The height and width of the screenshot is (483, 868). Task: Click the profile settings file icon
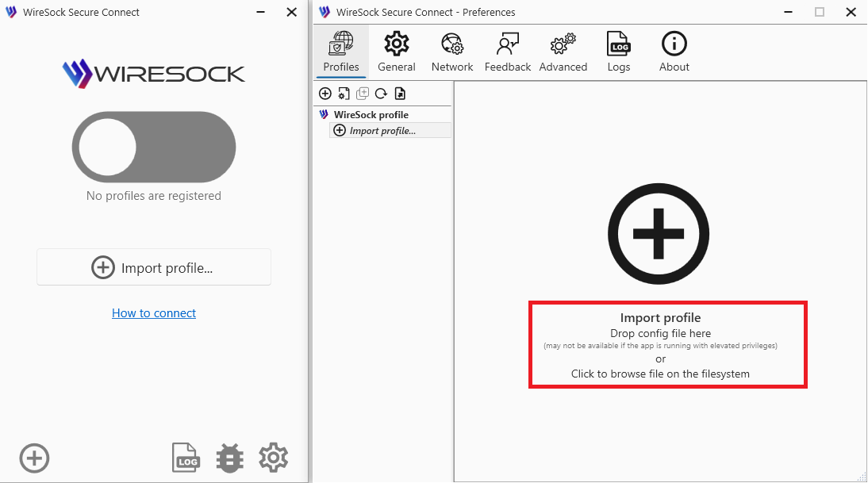(x=344, y=94)
